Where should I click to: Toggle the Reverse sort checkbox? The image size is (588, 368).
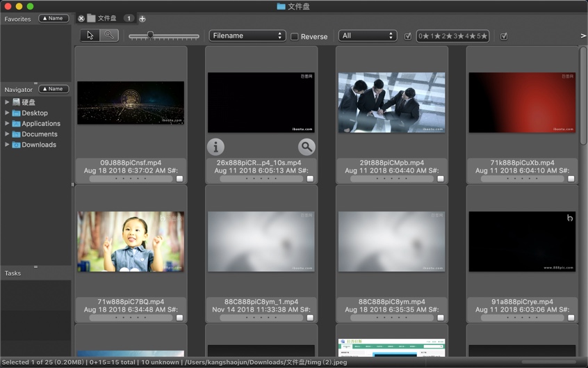tap(295, 36)
